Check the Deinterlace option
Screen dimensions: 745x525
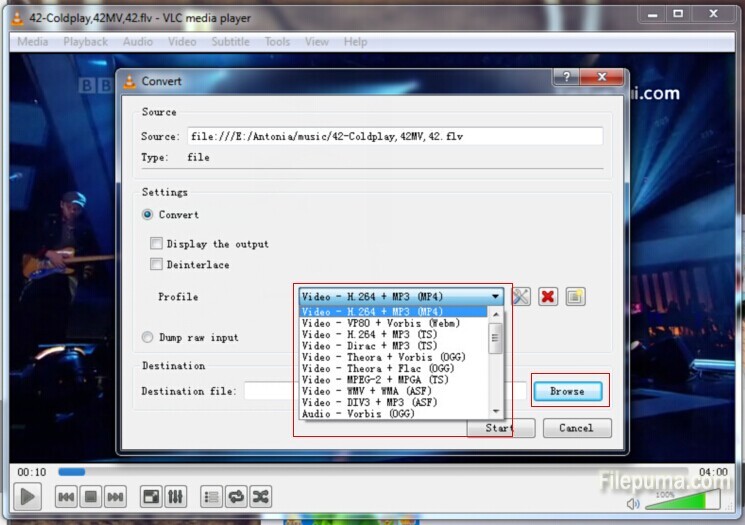click(x=156, y=265)
